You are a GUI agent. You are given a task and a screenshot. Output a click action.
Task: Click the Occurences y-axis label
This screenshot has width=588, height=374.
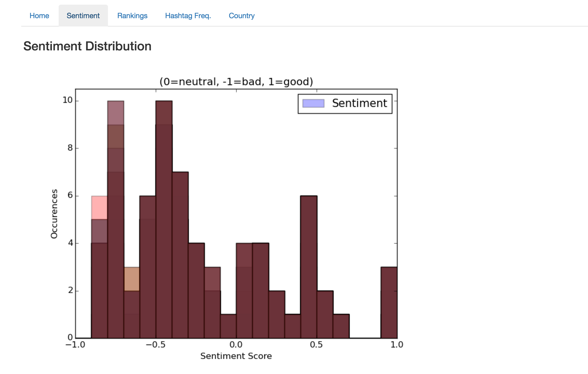[x=54, y=213]
